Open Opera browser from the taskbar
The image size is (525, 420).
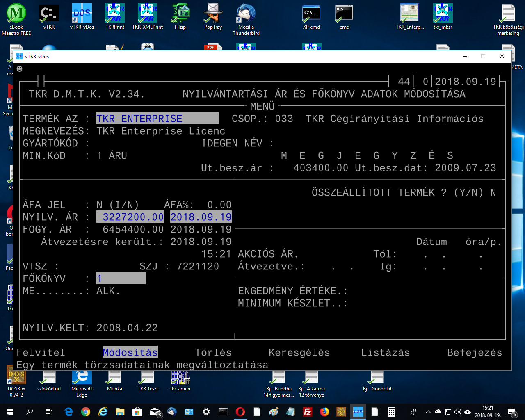point(240,412)
